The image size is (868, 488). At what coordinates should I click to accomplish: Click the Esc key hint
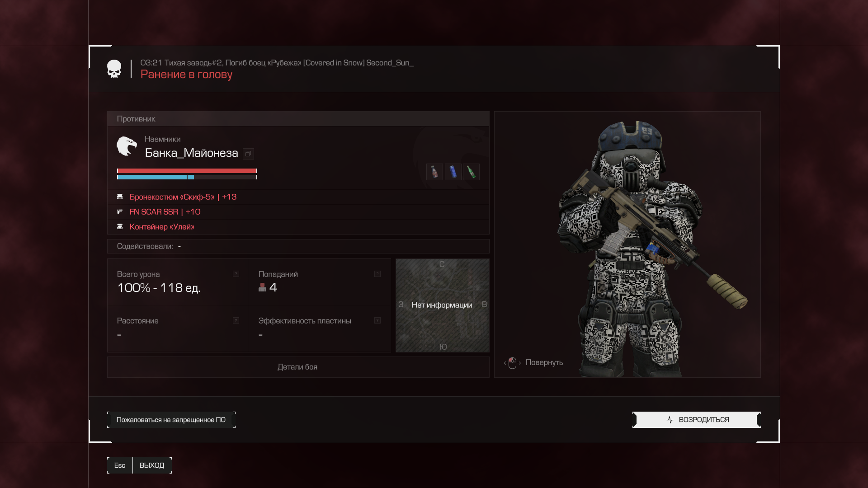(120, 465)
